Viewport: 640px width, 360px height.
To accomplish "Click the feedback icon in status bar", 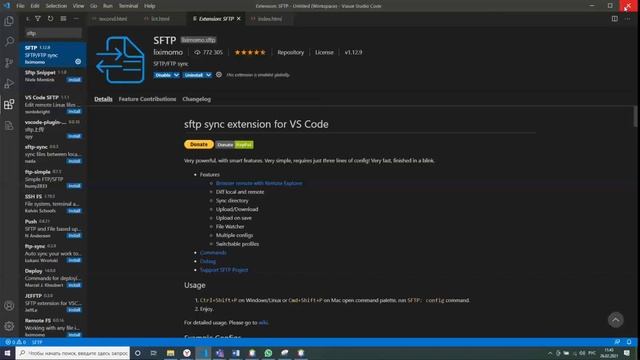I will pyautogui.click(x=617, y=342).
